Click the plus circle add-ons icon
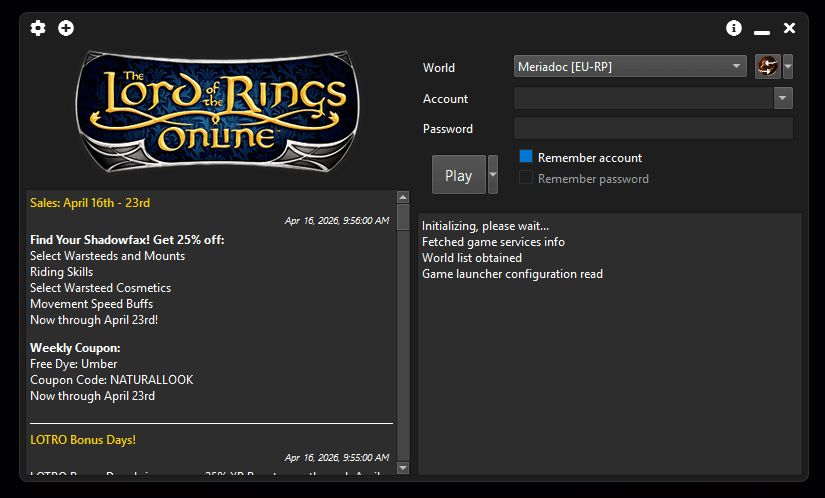This screenshot has width=825, height=498. pos(66,28)
